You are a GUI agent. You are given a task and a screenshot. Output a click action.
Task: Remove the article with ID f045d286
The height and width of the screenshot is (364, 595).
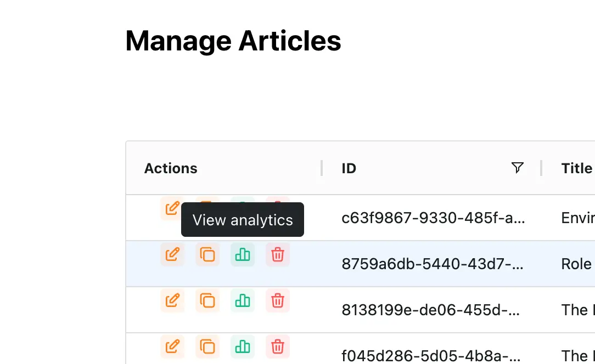tap(278, 347)
